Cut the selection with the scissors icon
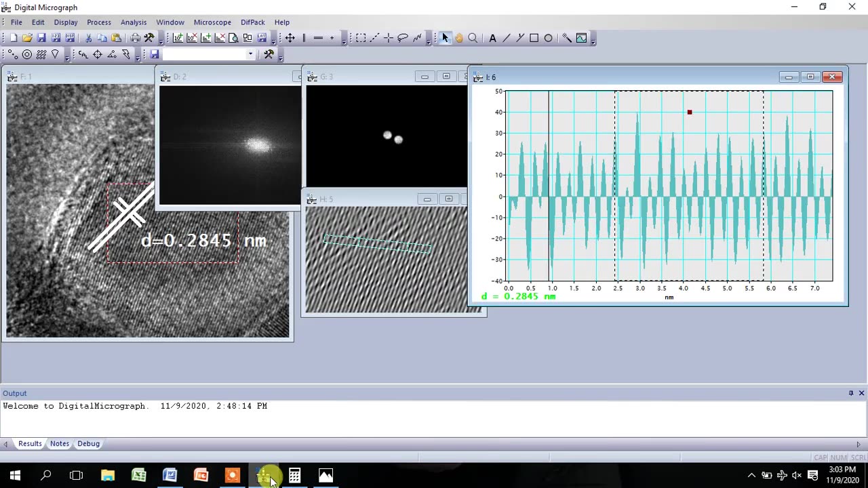868x488 pixels. (88, 38)
